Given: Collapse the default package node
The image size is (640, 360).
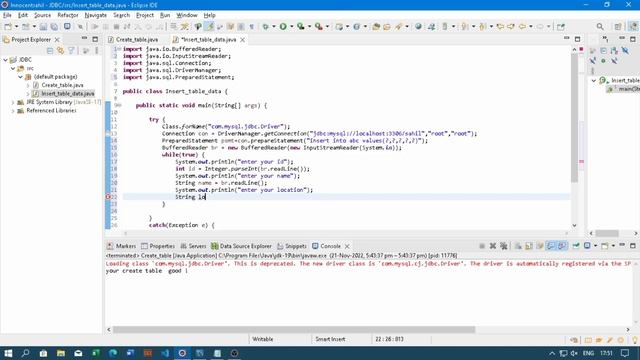Looking at the screenshot, I should tap(20, 77).
